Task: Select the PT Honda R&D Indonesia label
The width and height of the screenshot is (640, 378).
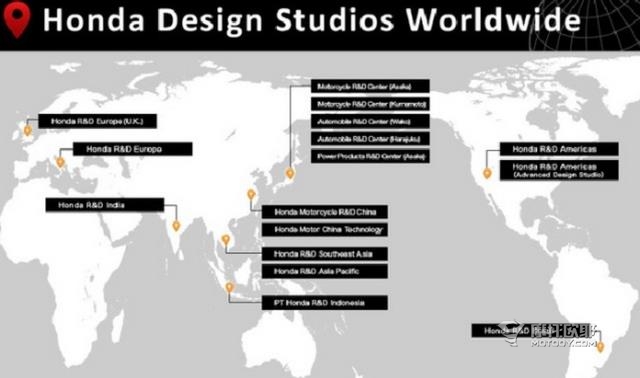Action: pyautogui.click(x=325, y=303)
